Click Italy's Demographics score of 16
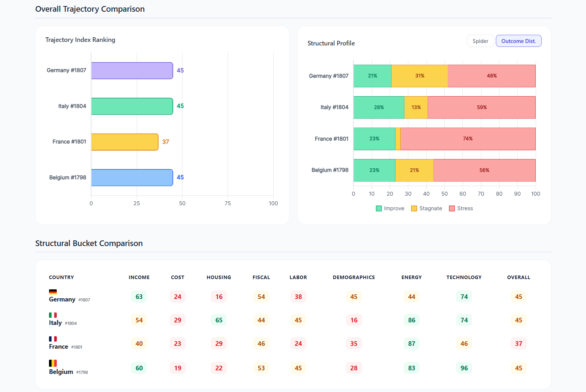This screenshot has width=586, height=392. (354, 320)
